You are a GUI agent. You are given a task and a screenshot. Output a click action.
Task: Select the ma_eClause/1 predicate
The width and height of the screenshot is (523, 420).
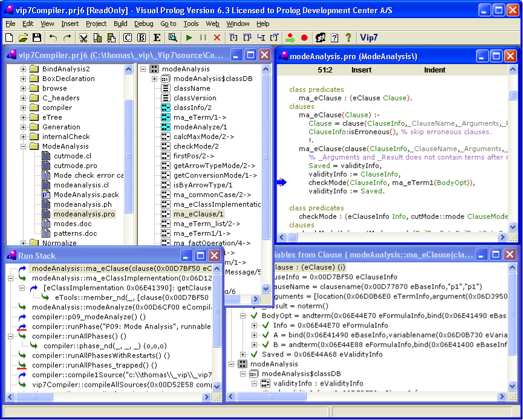click(199, 214)
